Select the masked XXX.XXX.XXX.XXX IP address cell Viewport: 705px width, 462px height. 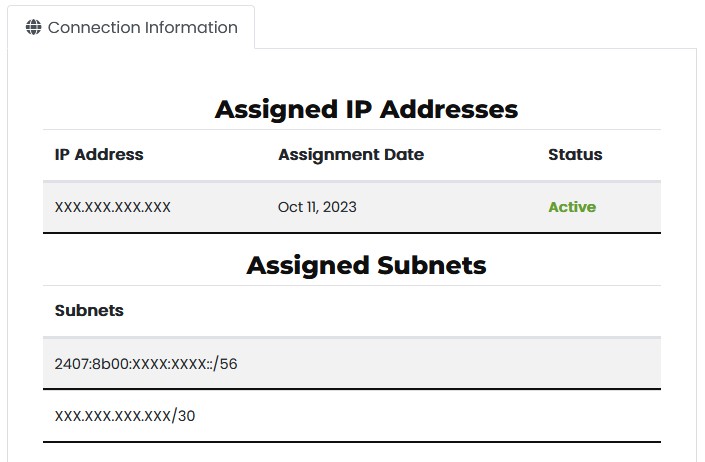point(113,207)
